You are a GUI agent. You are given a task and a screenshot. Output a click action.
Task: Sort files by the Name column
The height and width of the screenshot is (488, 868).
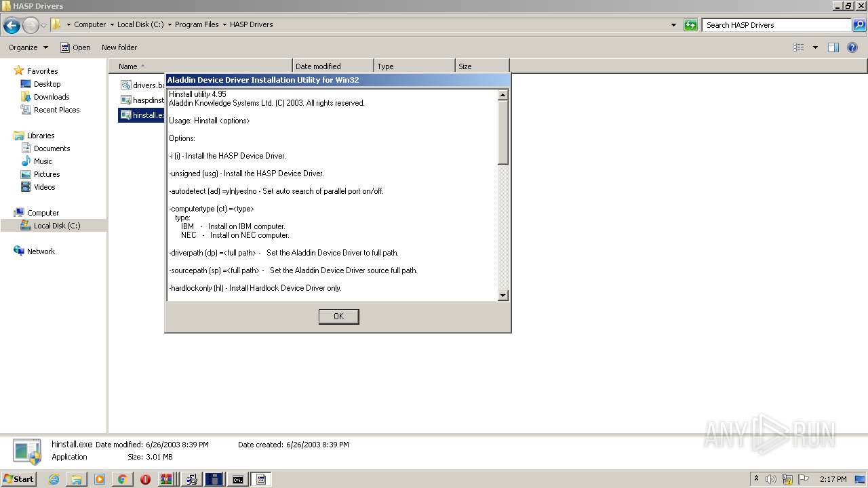pos(200,66)
